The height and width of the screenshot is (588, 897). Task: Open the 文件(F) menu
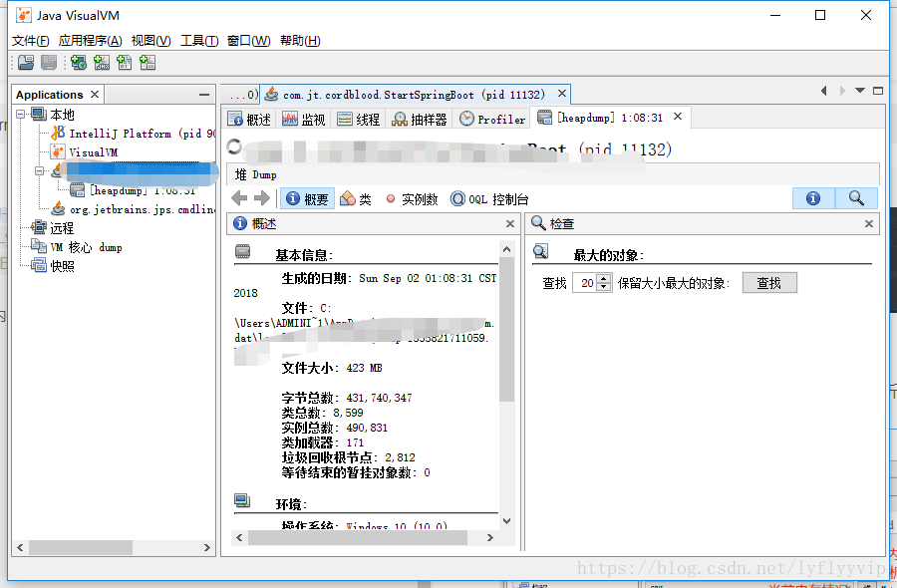tap(30, 41)
